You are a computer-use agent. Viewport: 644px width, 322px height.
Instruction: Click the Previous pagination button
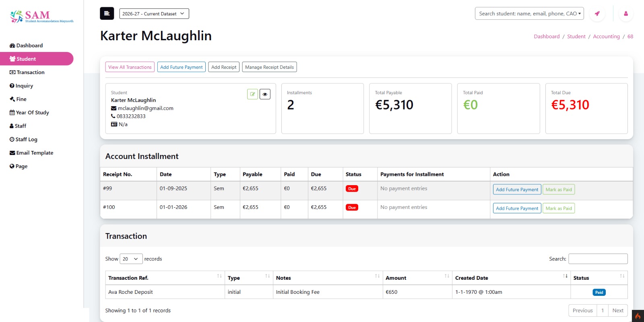pos(583,311)
